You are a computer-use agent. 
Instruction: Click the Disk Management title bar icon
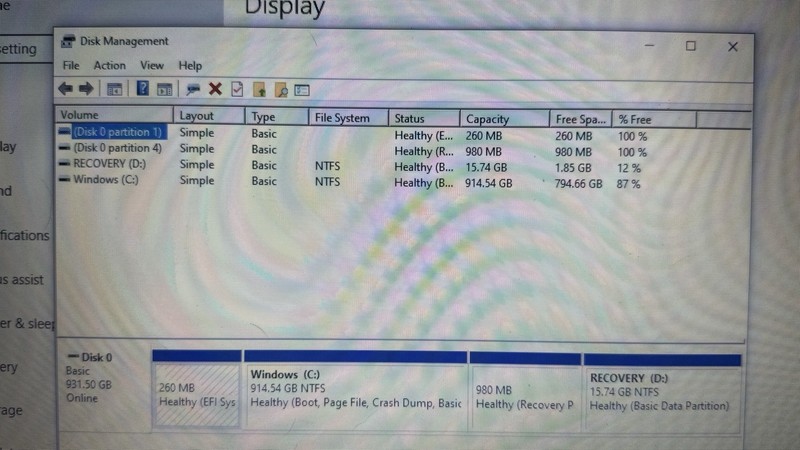tap(68, 41)
